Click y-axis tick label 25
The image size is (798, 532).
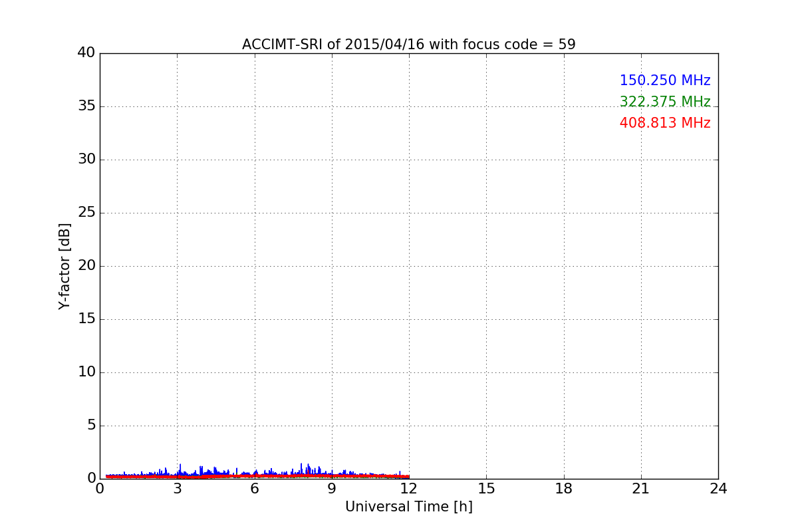point(86,212)
